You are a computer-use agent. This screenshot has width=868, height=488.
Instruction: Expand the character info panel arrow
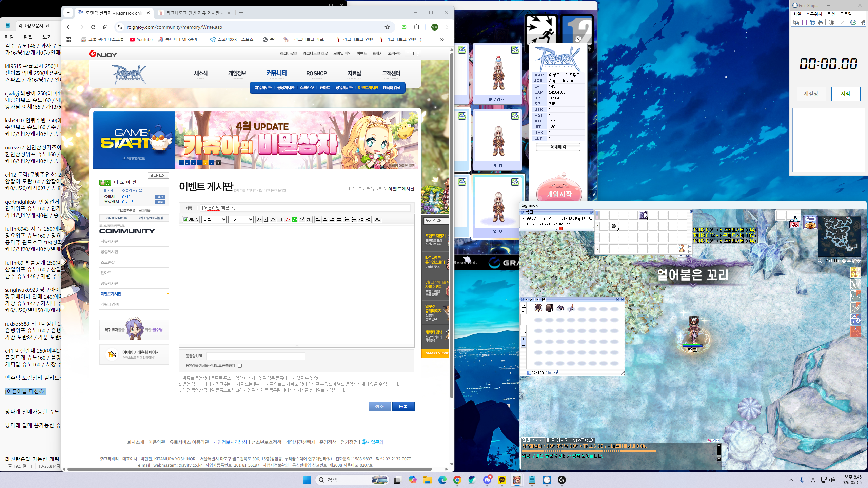pos(556,229)
